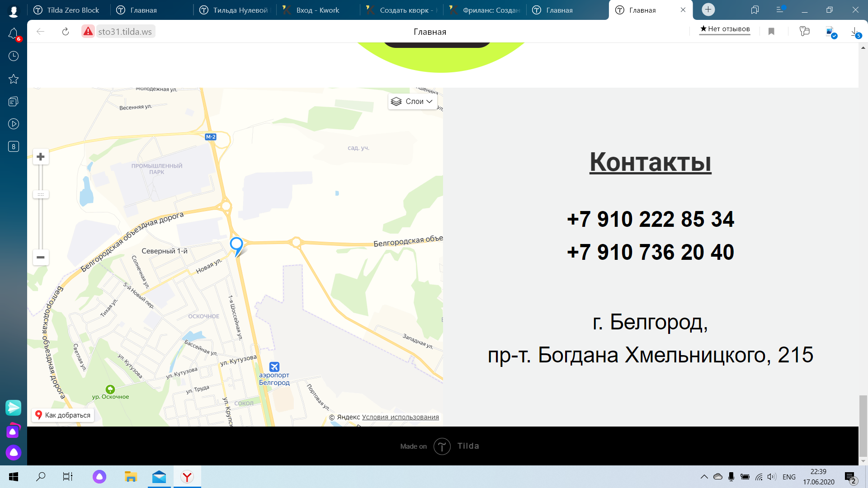
Task: Click phone number +7 910 736 20 40
Action: (651, 252)
